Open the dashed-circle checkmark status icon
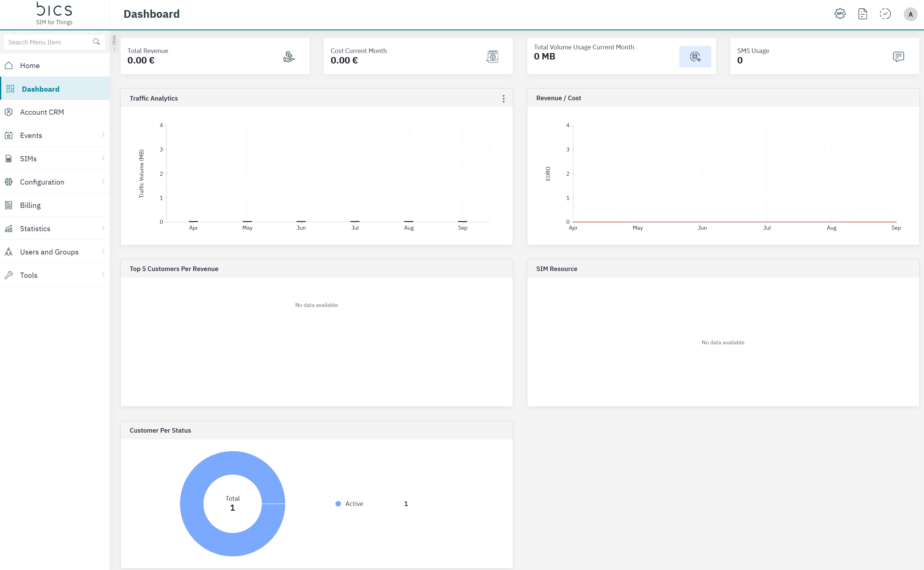 click(x=885, y=14)
